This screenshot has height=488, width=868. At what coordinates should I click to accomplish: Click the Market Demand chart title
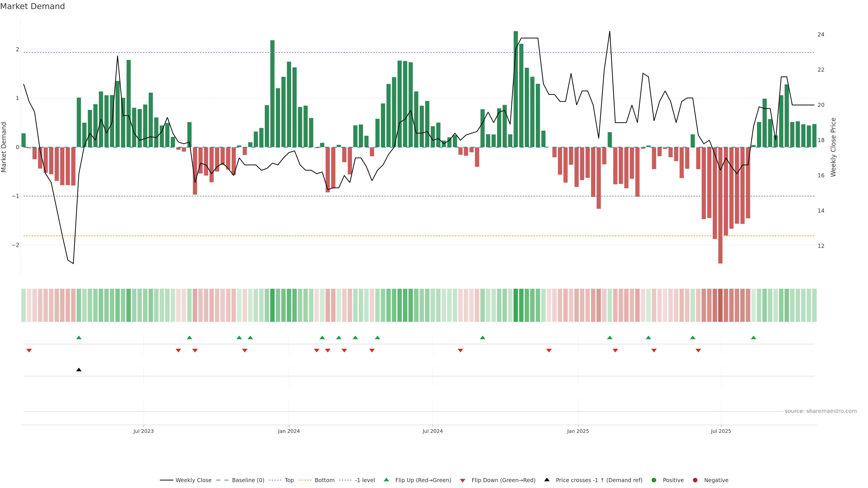coord(32,6)
